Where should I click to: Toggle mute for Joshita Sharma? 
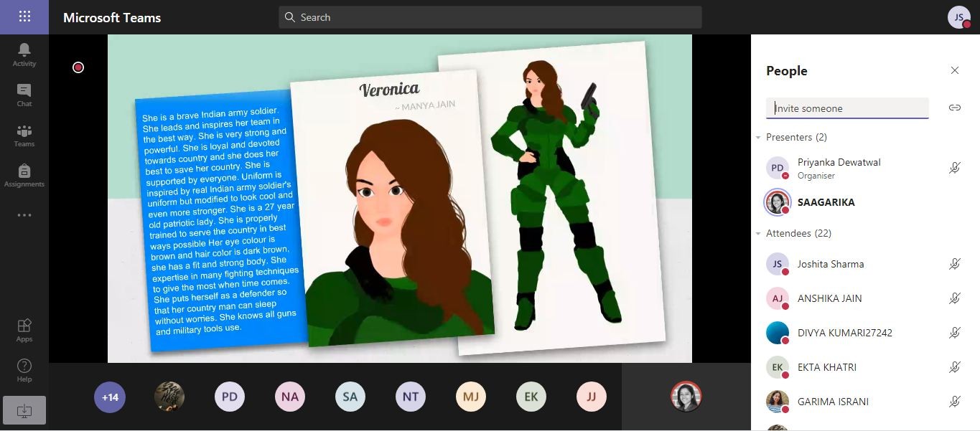954,264
